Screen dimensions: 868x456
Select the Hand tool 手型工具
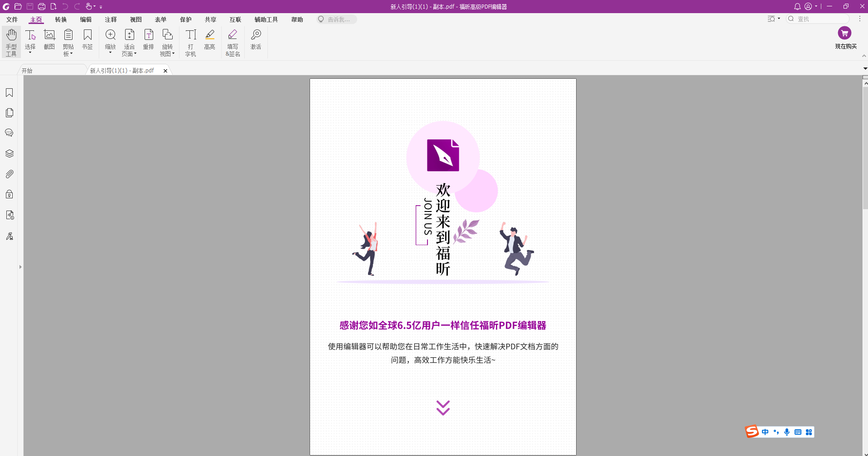10,41
